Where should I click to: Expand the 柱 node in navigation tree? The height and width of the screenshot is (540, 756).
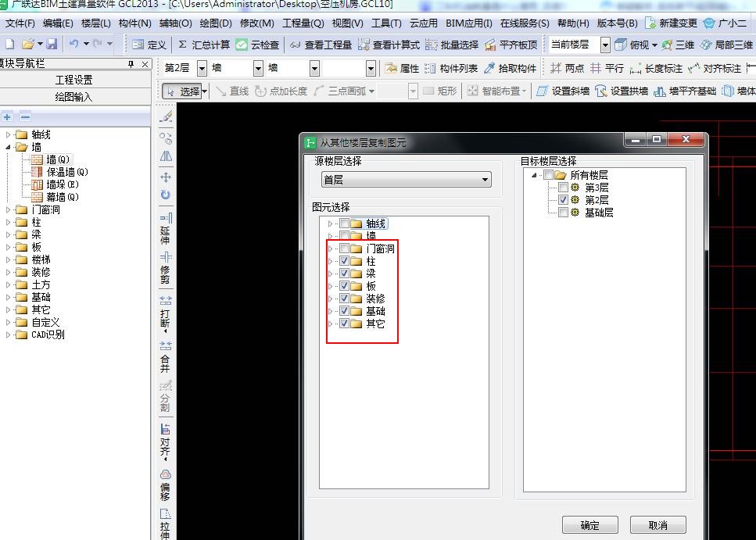pos(8,222)
